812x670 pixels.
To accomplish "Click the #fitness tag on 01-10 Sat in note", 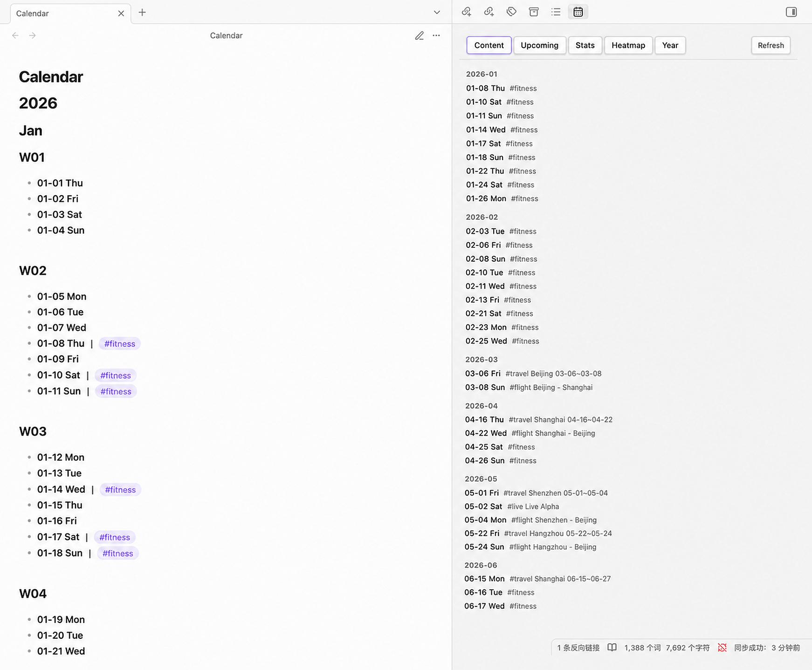I will 116,376.
